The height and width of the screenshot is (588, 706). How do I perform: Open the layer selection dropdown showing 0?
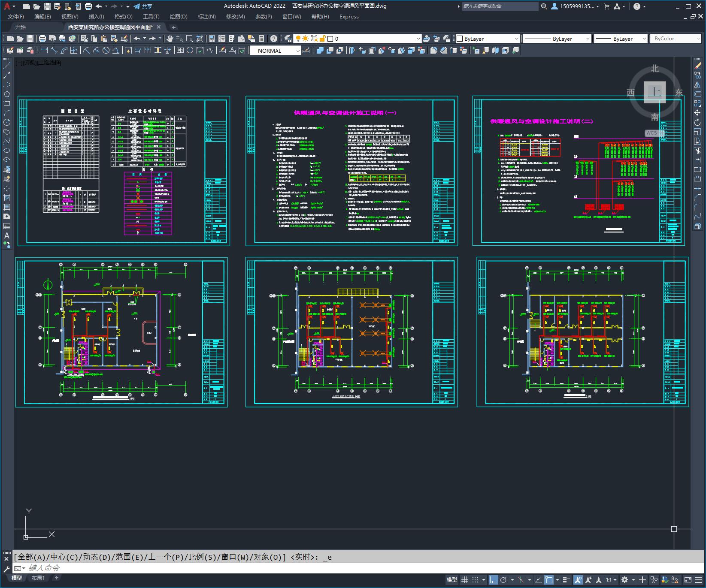click(x=358, y=39)
